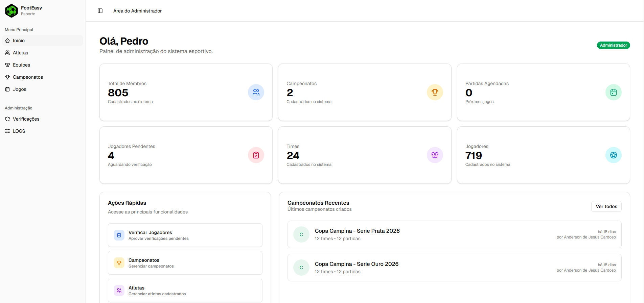644x303 pixels.
Task: Go to Equipes in the sidebar
Action: tap(21, 65)
